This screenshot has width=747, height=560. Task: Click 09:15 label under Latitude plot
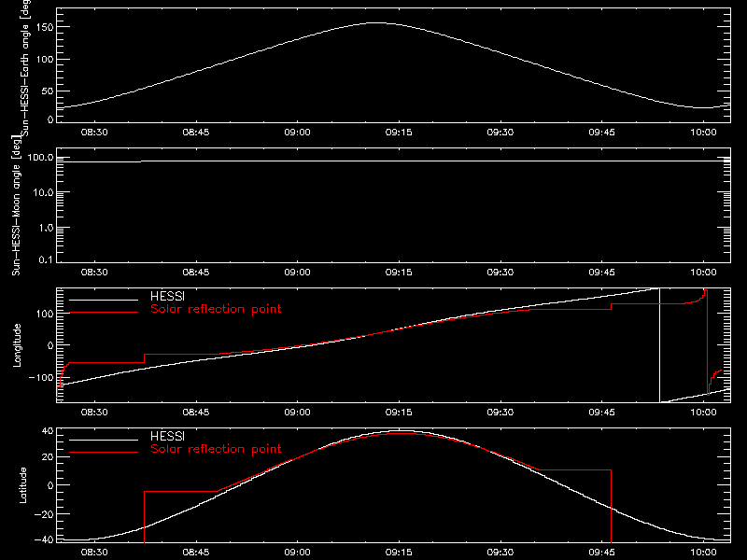[x=399, y=552]
